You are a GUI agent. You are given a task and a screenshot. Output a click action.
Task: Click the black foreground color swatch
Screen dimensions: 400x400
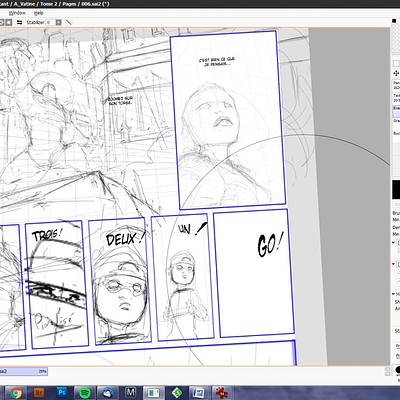pyautogui.click(x=396, y=190)
